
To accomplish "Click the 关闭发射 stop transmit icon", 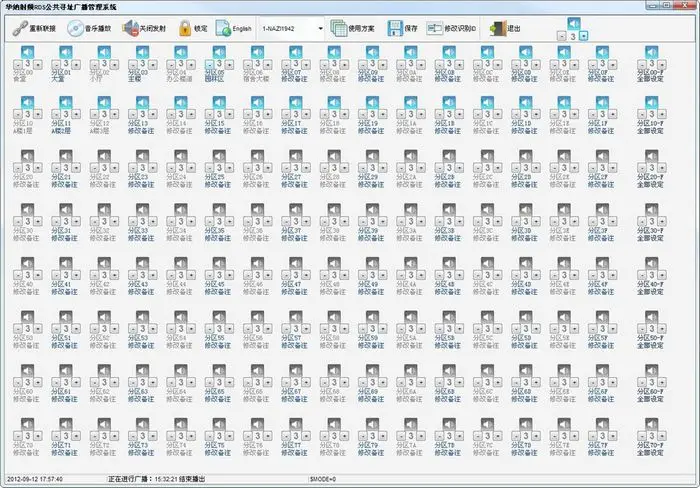I will 131,29.
